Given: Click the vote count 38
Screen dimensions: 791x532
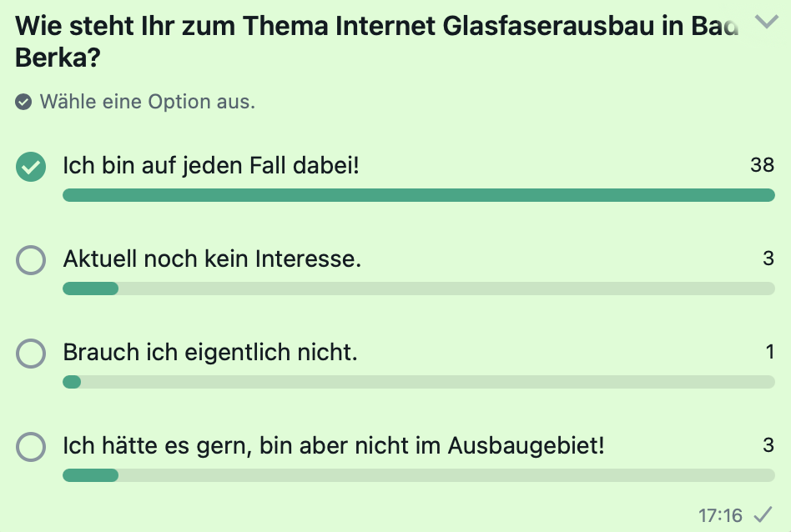Looking at the screenshot, I should 762,165.
